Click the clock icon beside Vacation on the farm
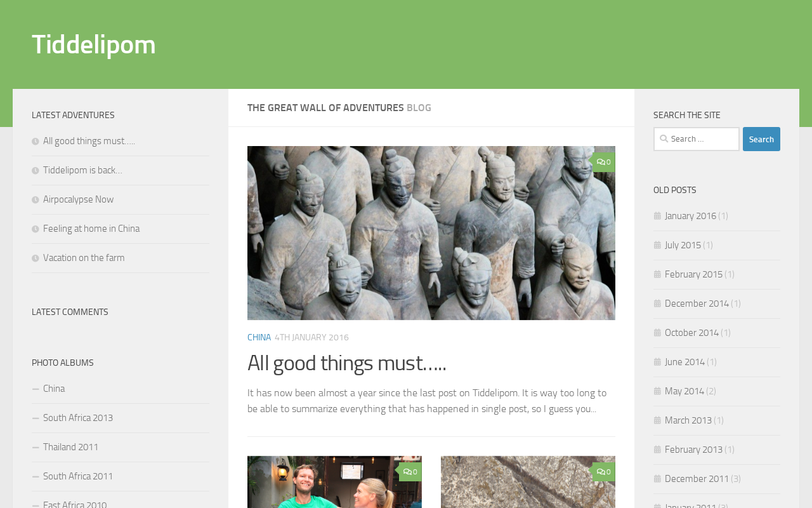The image size is (812, 508). point(36,258)
